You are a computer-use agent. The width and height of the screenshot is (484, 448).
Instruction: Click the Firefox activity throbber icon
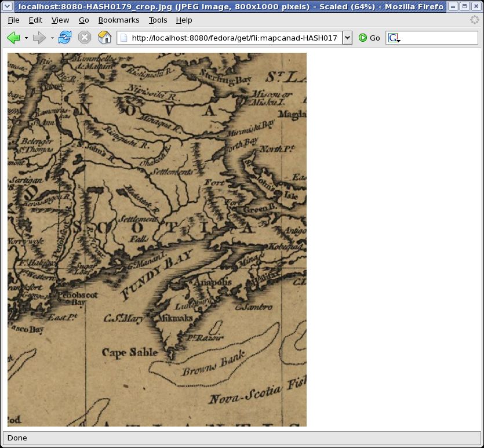(474, 20)
